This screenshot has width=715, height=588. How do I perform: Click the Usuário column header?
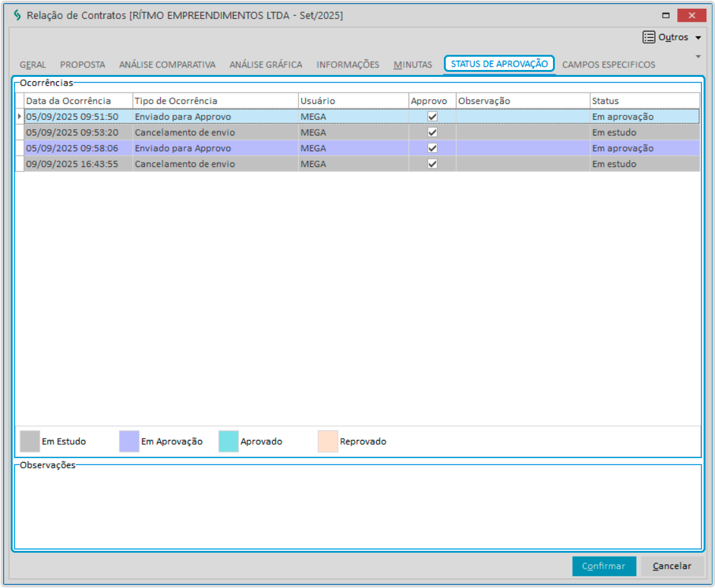353,101
